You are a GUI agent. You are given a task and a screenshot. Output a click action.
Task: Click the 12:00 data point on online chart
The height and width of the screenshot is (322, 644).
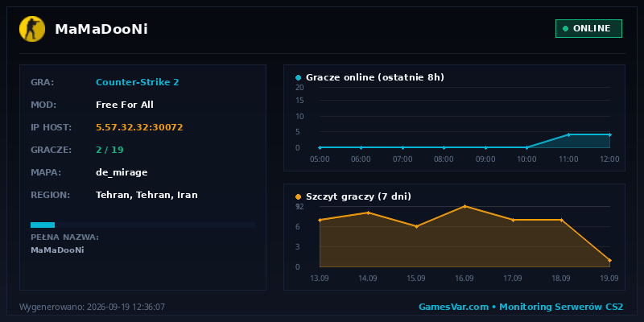(610, 134)
